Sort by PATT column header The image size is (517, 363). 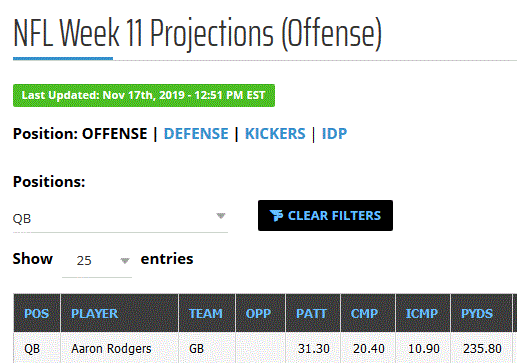coord(313,313)
